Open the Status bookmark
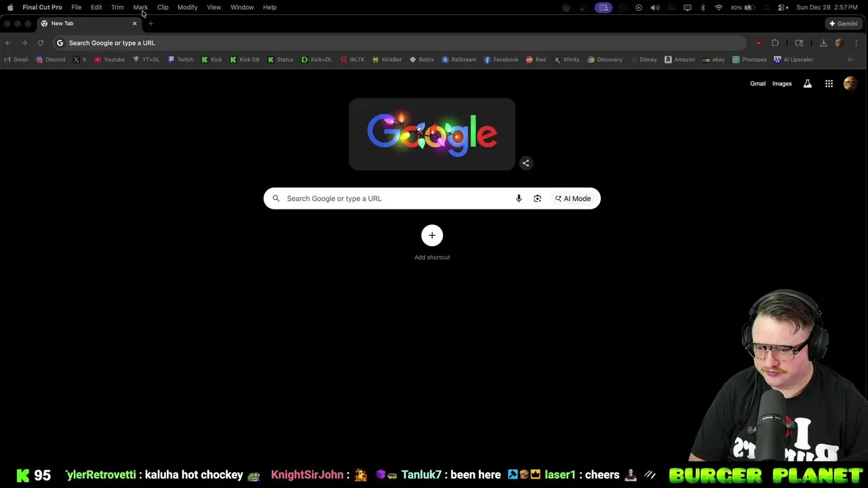 (x=280, y=60)
